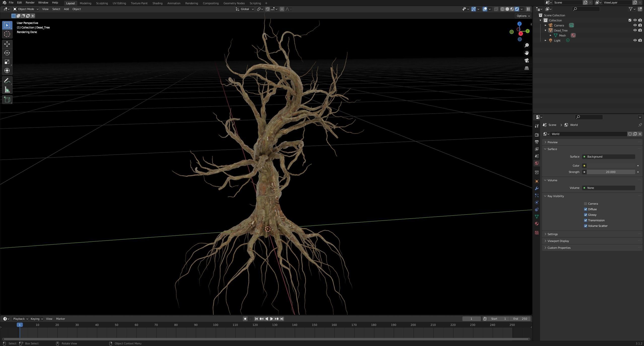644x346 pixels.
Task: Select the Rotate tool
Action: tap(7, 53)
